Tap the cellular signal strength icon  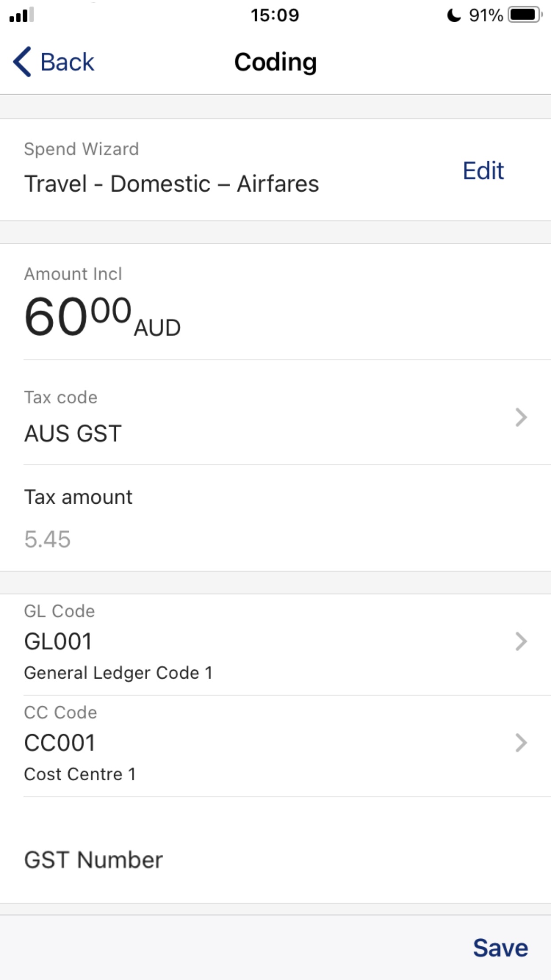tap(21, 15)
